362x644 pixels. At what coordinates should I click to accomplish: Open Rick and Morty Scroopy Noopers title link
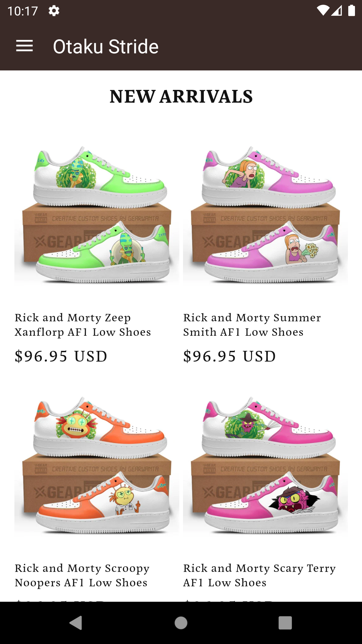pos(82,575)
